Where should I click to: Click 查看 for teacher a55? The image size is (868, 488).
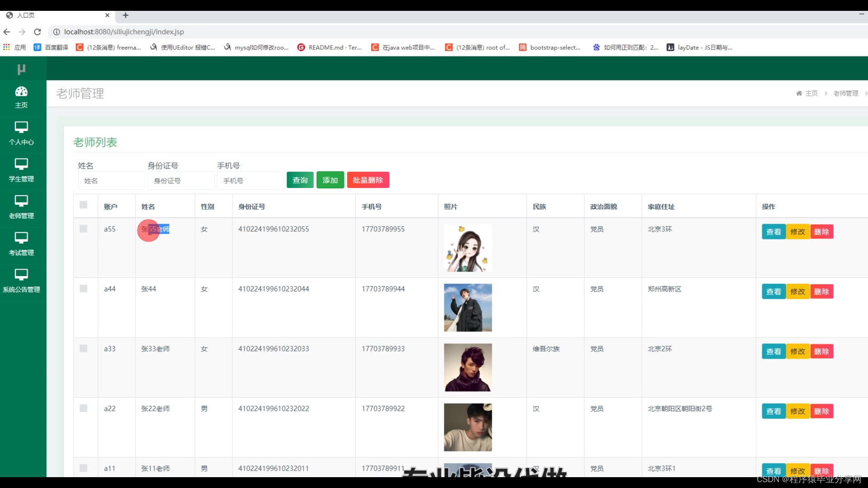774,232
